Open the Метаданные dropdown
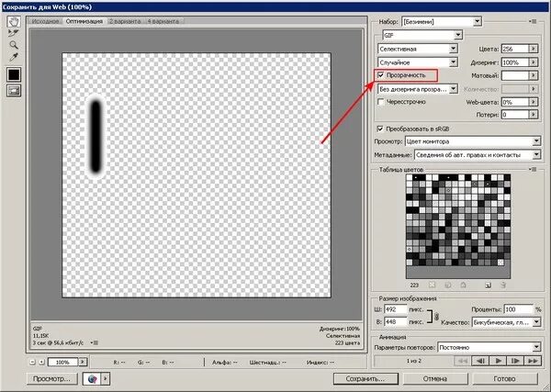Screen dimensions: 551x392 pyautogui.click(x=478, y=154)
